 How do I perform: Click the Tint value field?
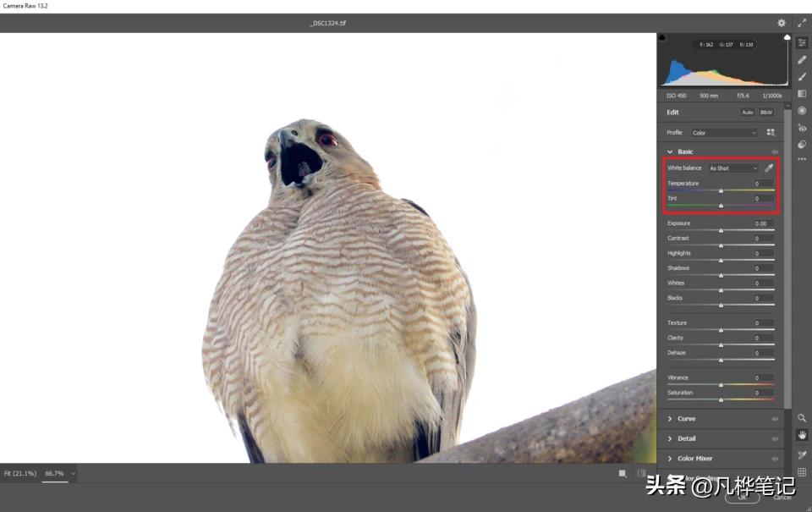coord(763,199)
